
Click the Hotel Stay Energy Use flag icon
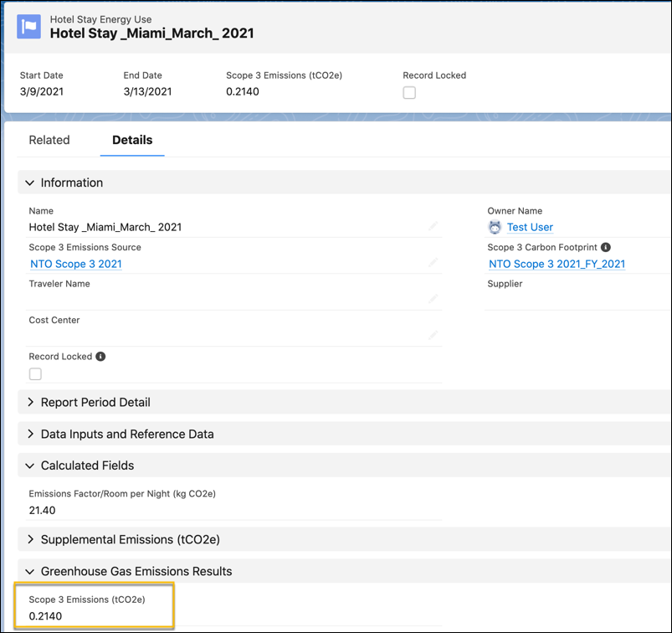point(28,27)
